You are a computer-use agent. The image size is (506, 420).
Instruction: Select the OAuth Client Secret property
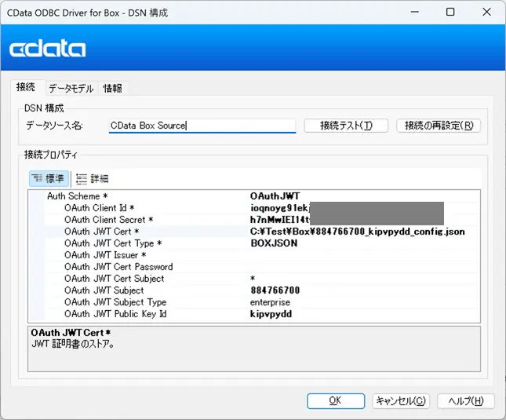tap(108, 220)
